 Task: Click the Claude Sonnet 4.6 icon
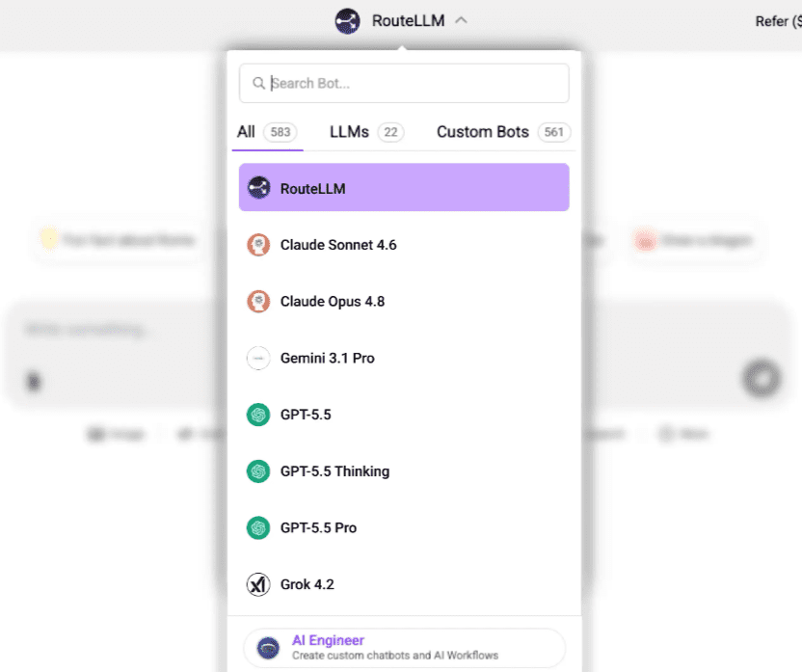coord(258,245)
